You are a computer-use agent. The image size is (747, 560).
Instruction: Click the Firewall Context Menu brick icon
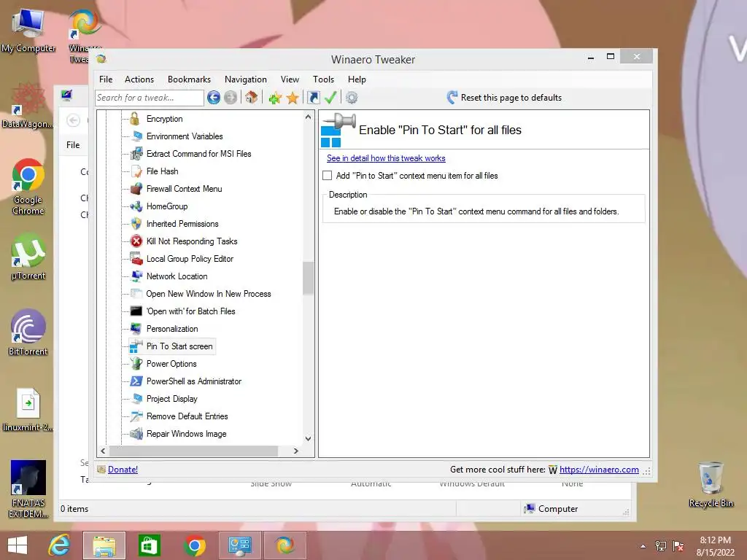(136, 189)
